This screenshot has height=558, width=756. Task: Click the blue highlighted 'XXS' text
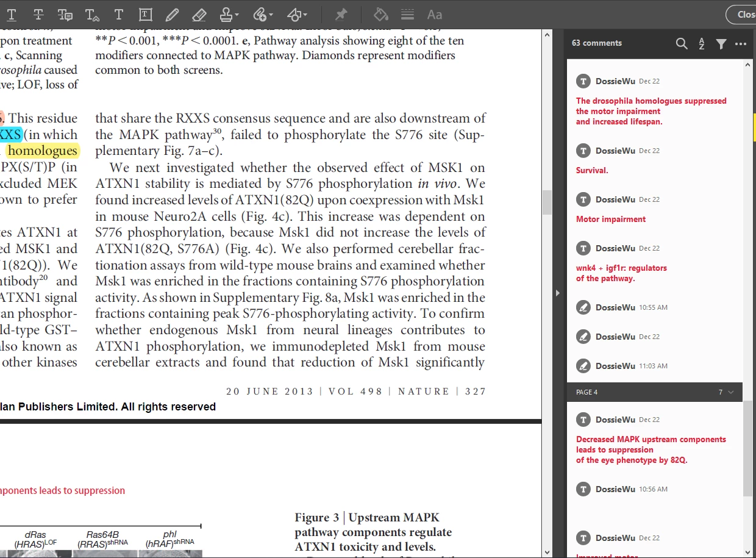(10, 134)
